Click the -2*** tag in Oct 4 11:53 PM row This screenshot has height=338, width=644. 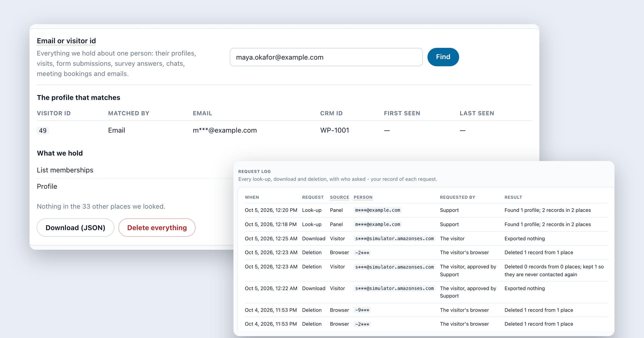click(362, 324)
